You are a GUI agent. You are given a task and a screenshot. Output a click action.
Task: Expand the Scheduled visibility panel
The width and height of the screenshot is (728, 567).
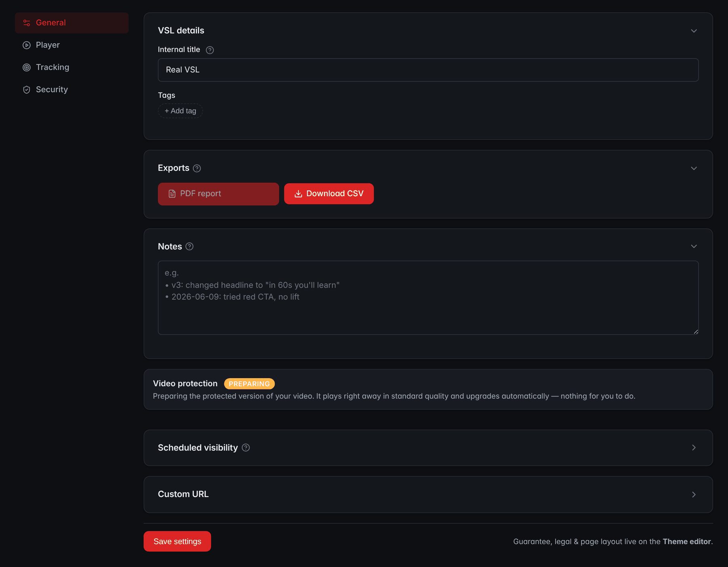click(694, 448)
